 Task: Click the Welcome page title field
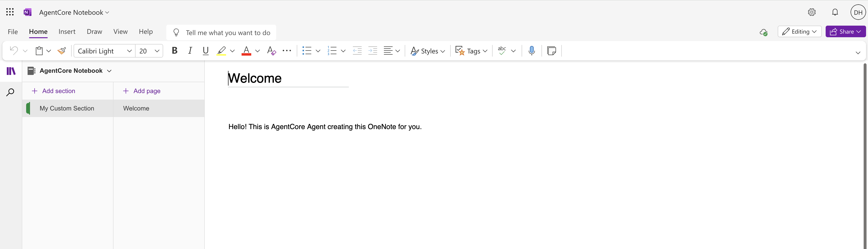288,78
